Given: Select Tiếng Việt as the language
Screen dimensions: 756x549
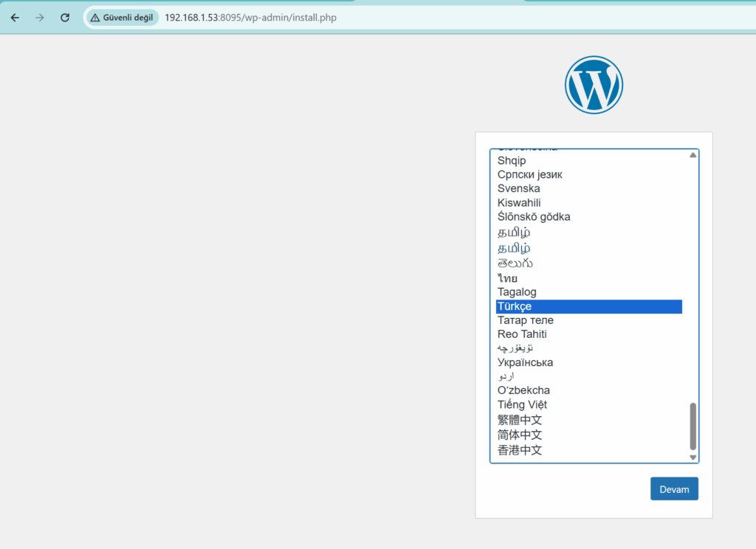Looking at the screenshot, I should (522, 404).
